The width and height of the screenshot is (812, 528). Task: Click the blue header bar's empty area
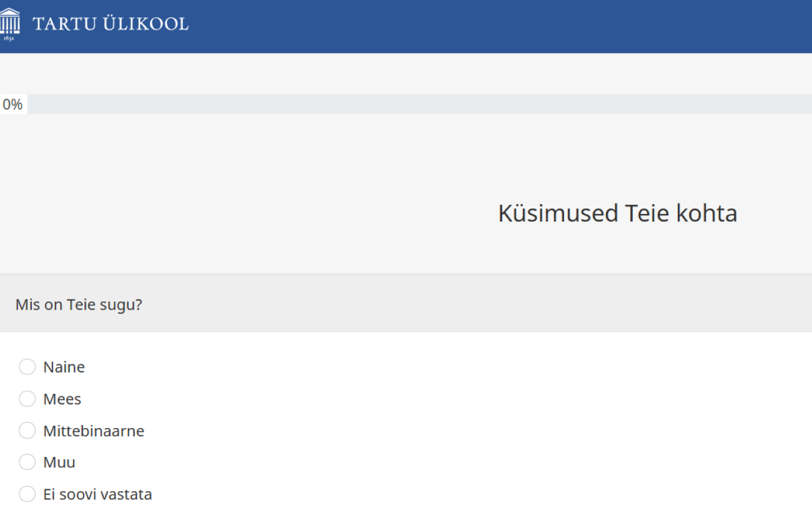(x=500, y=26)
